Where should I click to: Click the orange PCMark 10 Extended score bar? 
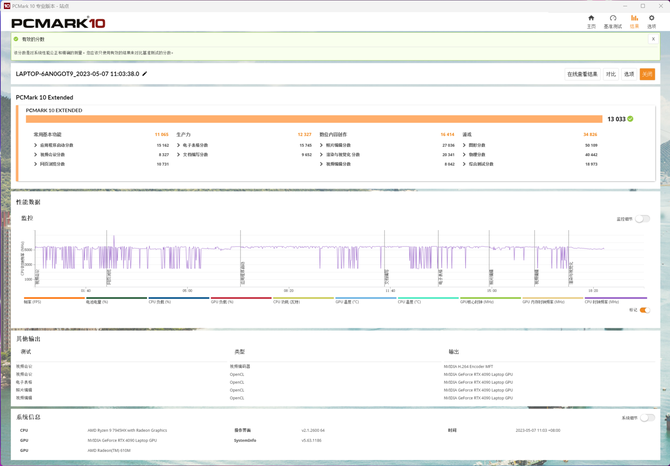(x=314, y=119)
